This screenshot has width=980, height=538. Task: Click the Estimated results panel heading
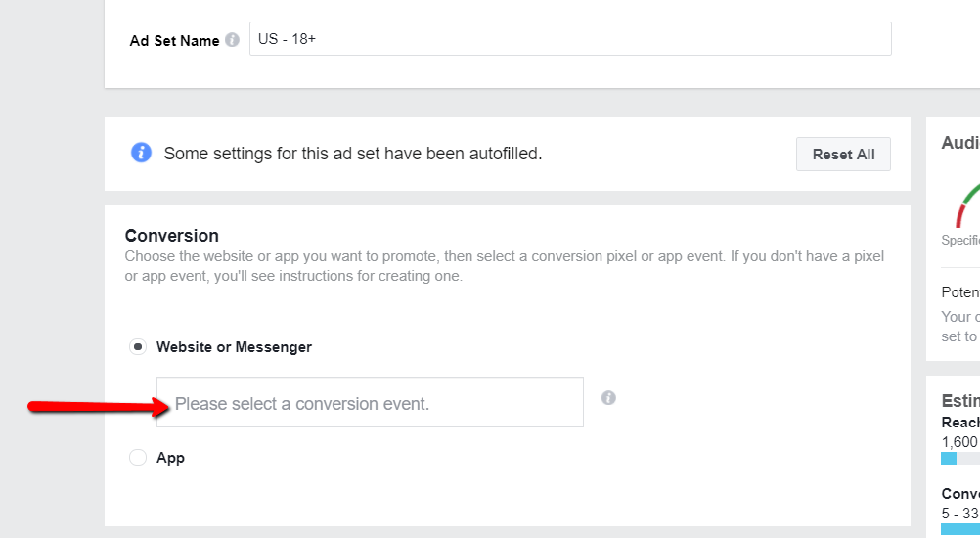click(960, 400)
